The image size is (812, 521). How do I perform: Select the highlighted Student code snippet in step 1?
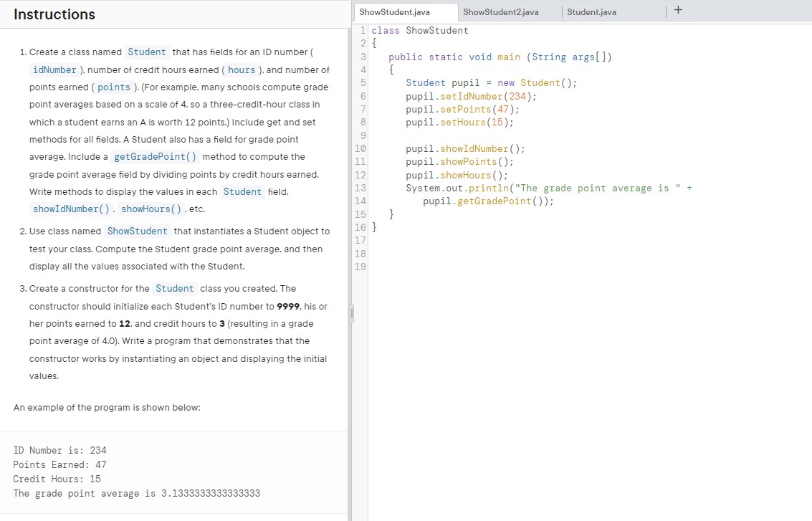(x=147, y=52)
